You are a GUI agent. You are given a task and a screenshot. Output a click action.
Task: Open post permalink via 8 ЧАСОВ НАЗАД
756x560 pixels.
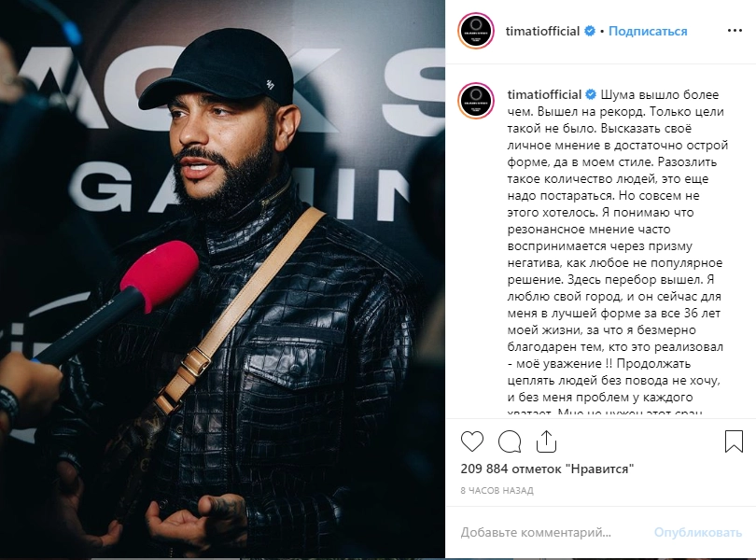497,491
